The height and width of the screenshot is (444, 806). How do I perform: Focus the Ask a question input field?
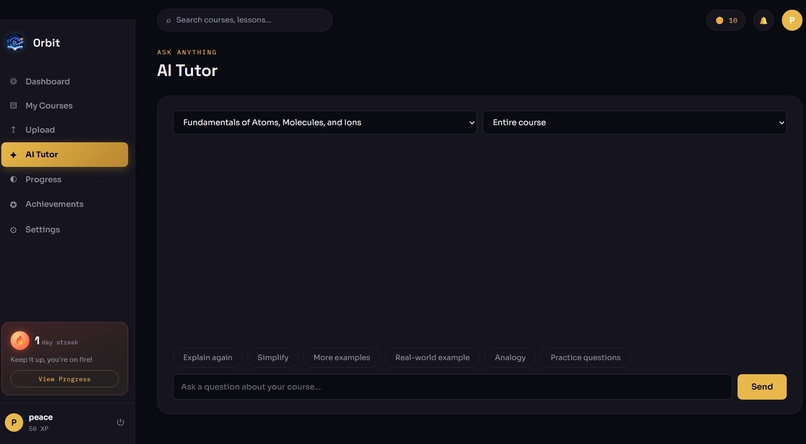[x=452, y=387]
